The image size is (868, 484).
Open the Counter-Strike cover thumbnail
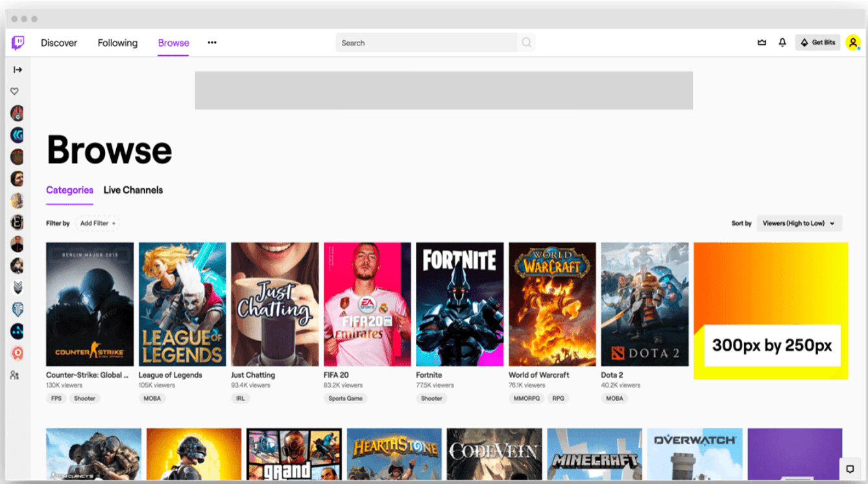click(90, 304)
